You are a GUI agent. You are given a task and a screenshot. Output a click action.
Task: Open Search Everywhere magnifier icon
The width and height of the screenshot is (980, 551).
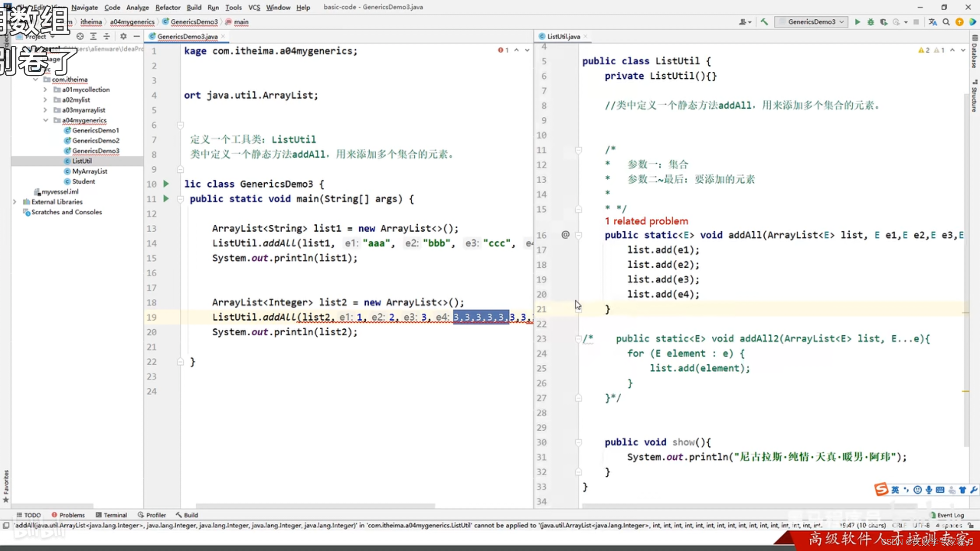(946, 22)
